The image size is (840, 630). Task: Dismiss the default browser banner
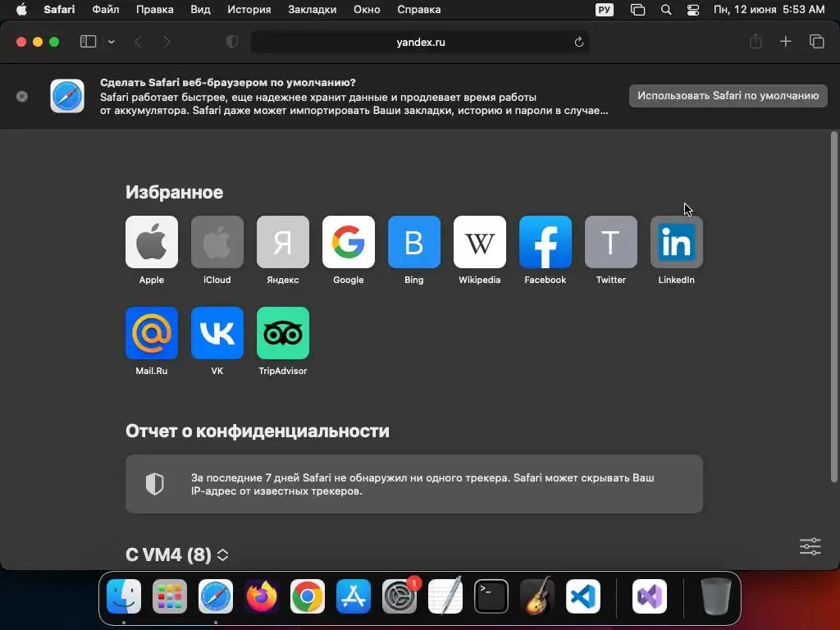[22, 97]
